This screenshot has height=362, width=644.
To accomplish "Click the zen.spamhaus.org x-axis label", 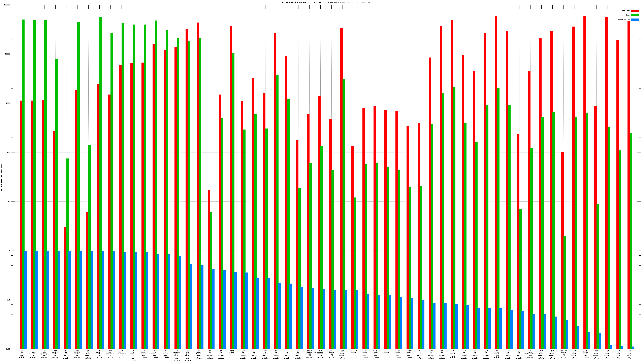I will click(110, 354).
